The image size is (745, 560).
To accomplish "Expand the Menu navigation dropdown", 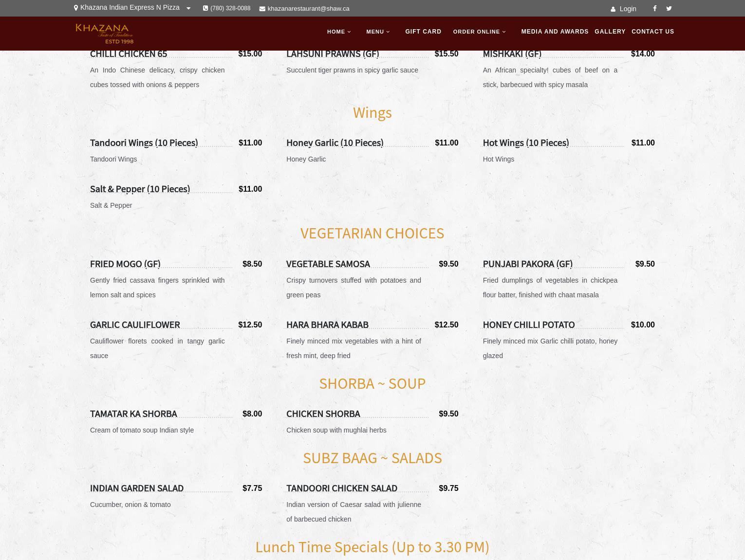I will tap(378, 32).
